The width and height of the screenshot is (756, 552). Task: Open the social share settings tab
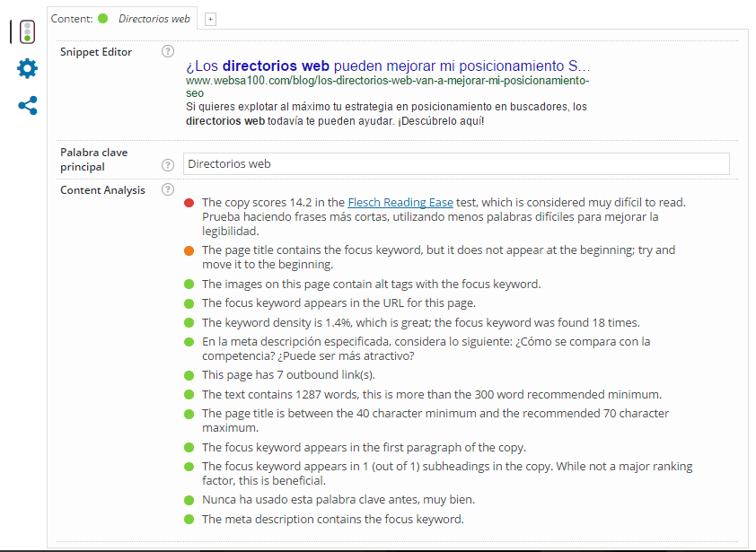pyautogui.click(x=28, y=106)
